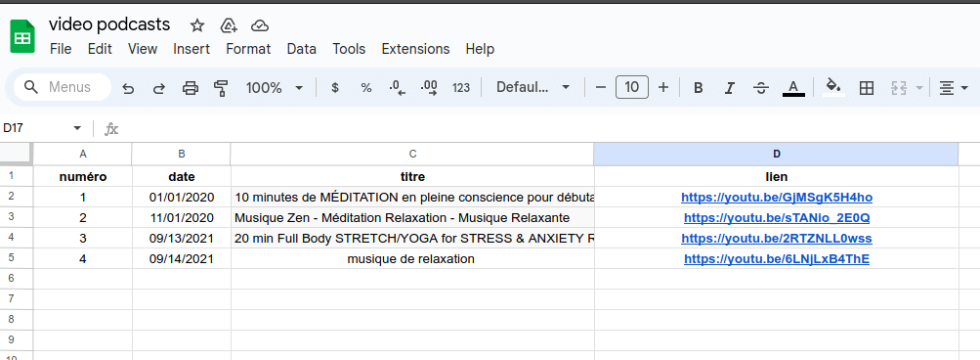The width and height of the screenshot is (980, 360).
Task: Open the Default font dropdown
Action: [x=533, y=88]
